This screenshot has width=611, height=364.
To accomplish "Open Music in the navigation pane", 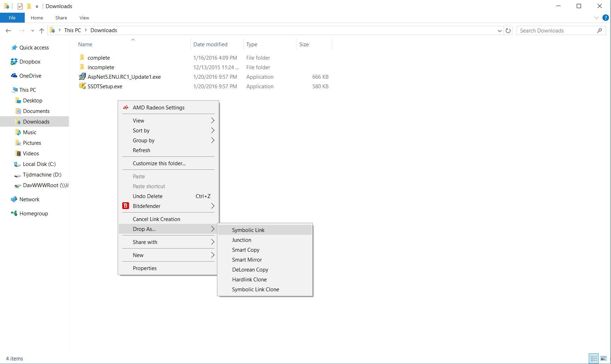I will click(30, 132).
